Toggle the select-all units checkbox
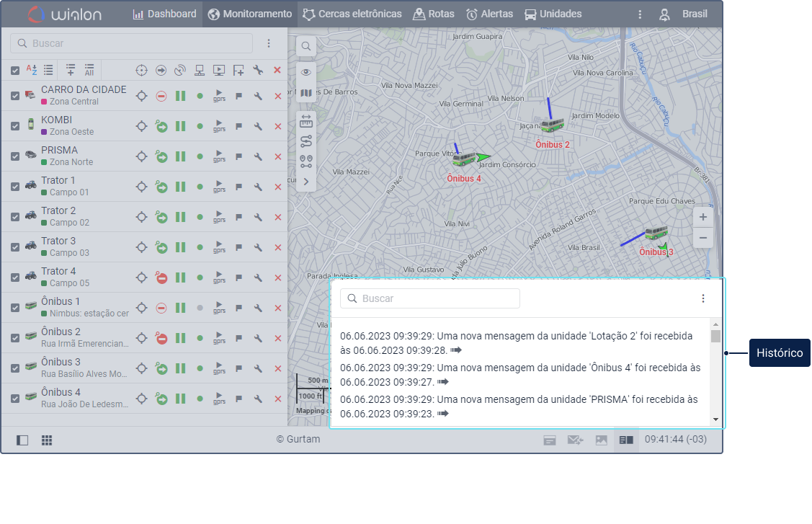 pyautogui.click(x=15, y=71)
